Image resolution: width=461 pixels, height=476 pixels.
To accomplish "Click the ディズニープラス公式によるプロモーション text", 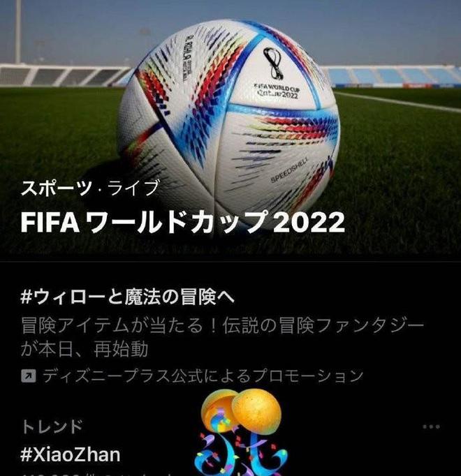I will [203, 376].
